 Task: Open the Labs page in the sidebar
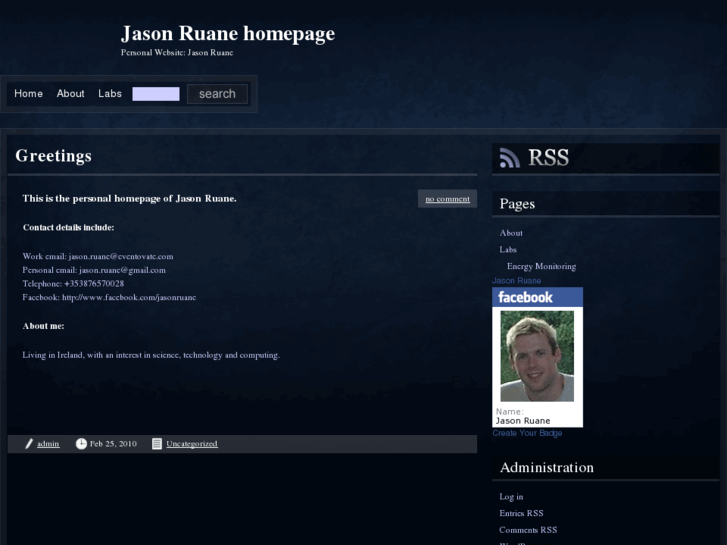(508, 250)
